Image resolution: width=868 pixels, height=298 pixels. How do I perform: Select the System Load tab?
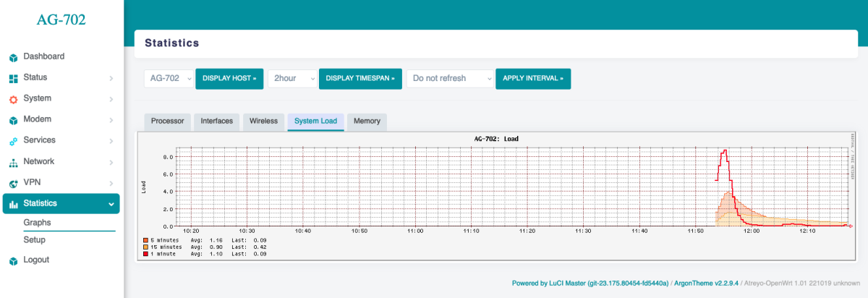pyautogui.click(x=316, y=122)
